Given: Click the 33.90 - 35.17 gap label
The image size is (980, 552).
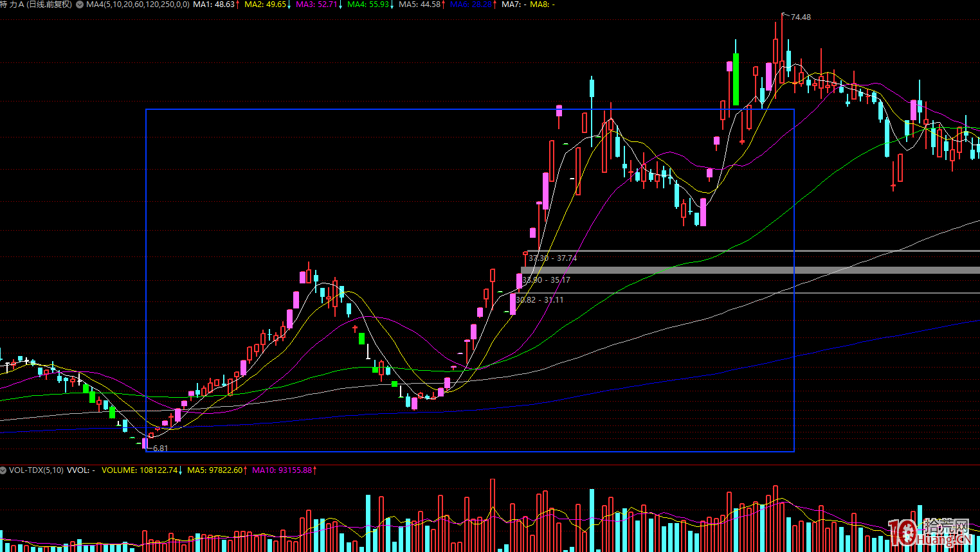Looking at the screenshot, I should (547, 280).
